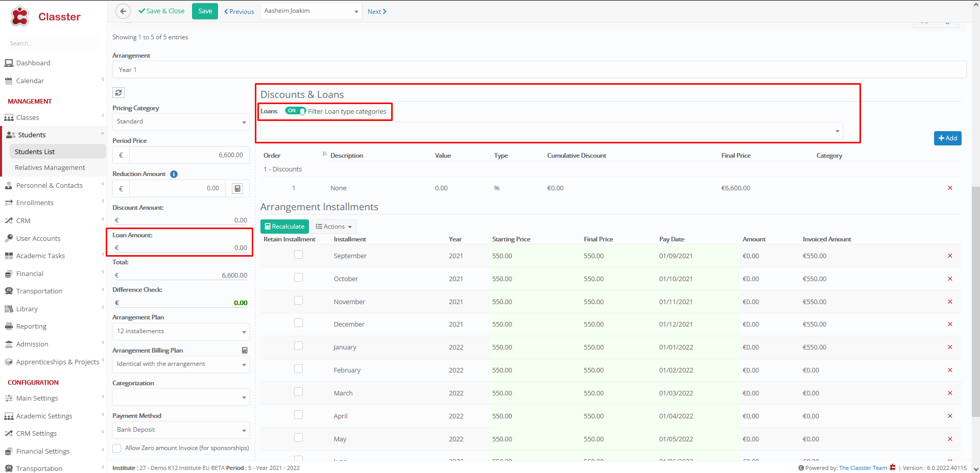
Task: Check Retain Installment for October
Action: tap(298, 278)
